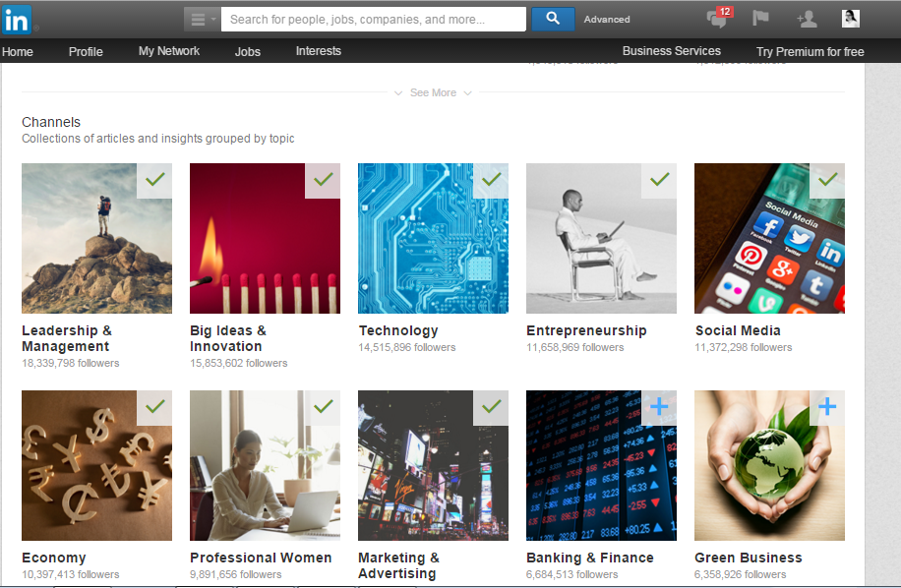Image resolution: width=901 pixels, height=588 pixels.
Task: Click the Try Premium for free link
Action: [811, 52]
